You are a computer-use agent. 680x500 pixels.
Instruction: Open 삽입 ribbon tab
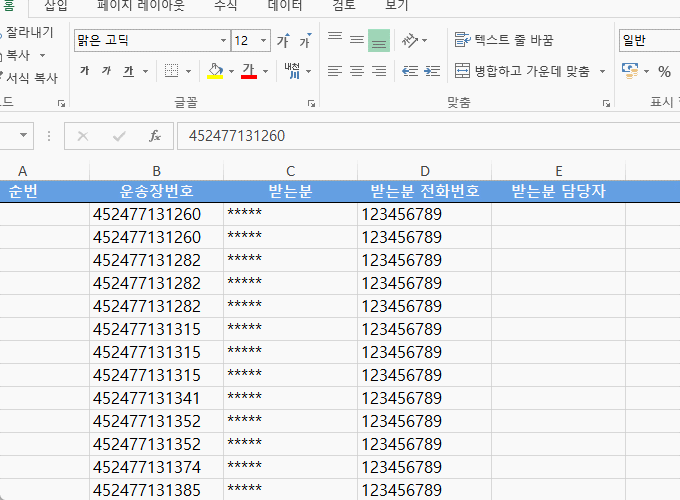[56, 5]
